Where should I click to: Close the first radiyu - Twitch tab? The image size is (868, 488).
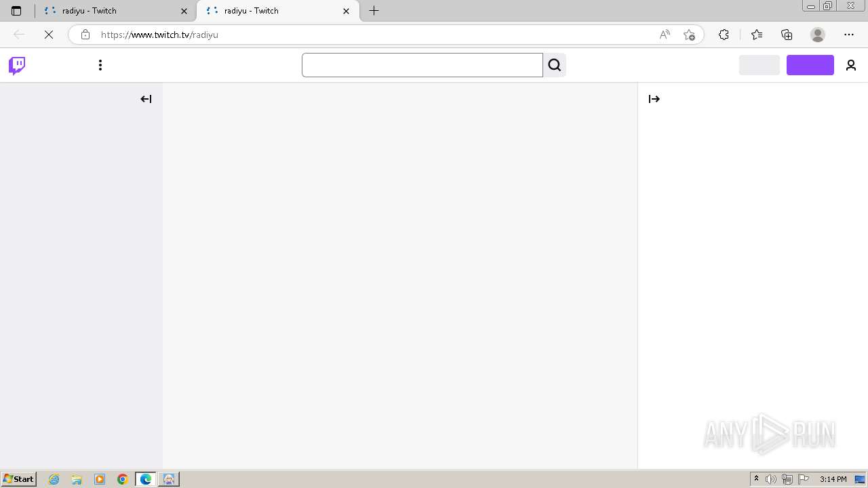click(184, 11)
